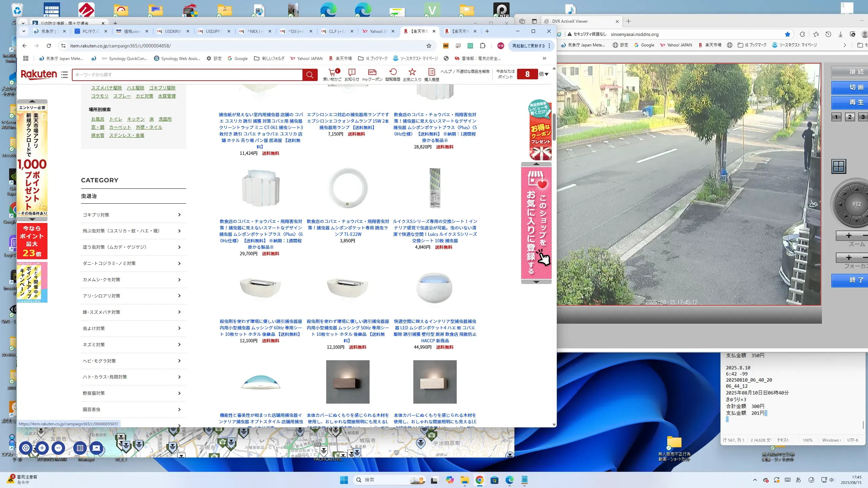Click the スズメバチ駆除 link
This screenshot has height=488, width=868.
click(106, 88)
